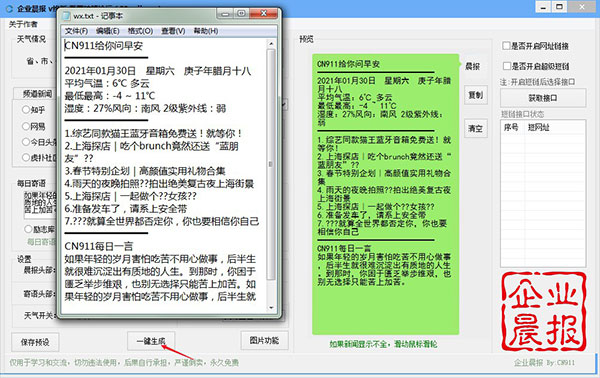The width and height of the screenshot is (600, 378).
Task: Open the 格式(O) menu in Notepad
Action: [140, 31]
